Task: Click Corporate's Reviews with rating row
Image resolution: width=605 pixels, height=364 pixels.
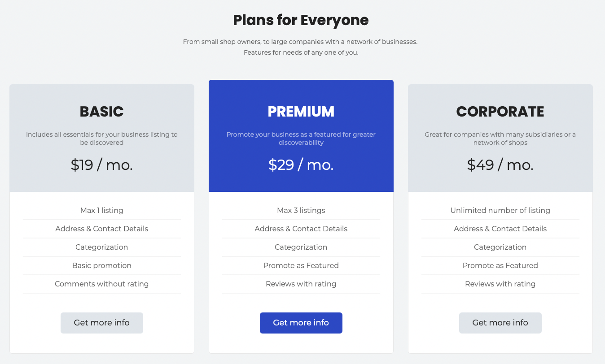Action: (x=500, y=284)
